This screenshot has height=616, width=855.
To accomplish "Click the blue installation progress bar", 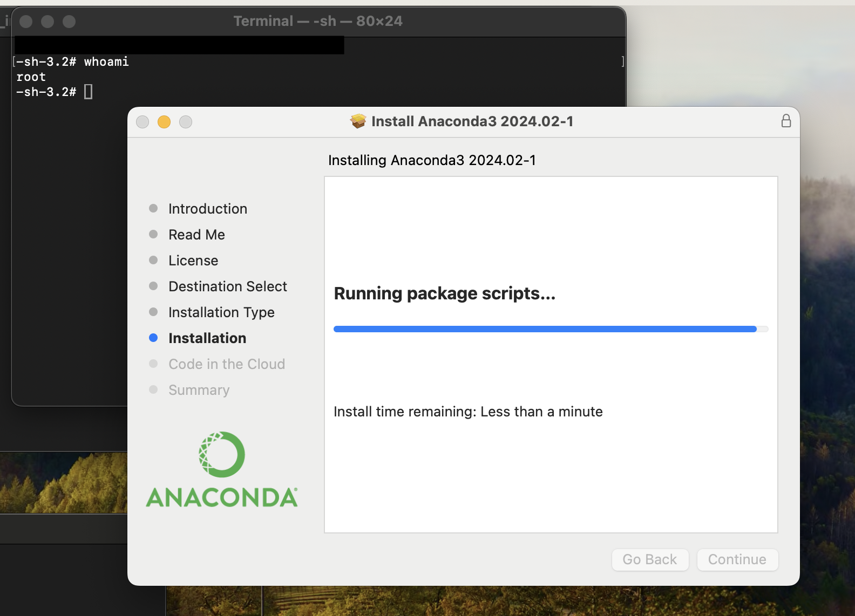I will 545,329.
